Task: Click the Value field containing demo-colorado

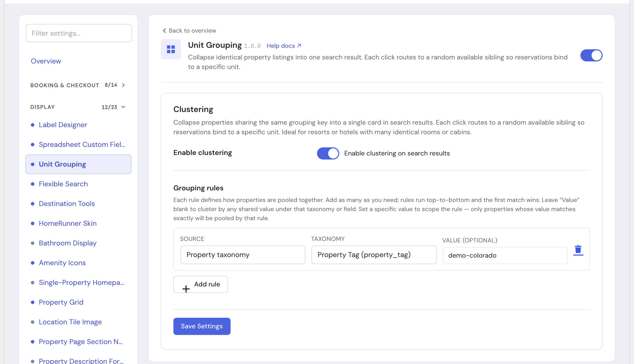Action: click(x=505, y=256)
